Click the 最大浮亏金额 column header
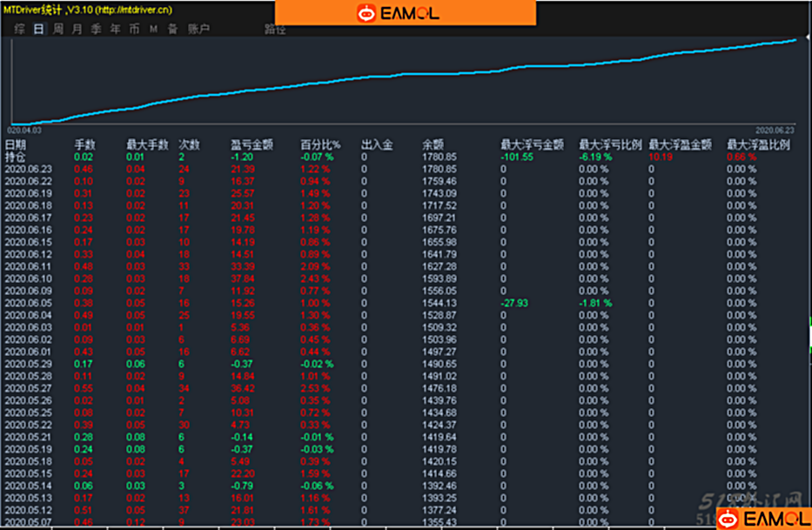Viewport: 812px width, 530px height. tap(532, 144)
